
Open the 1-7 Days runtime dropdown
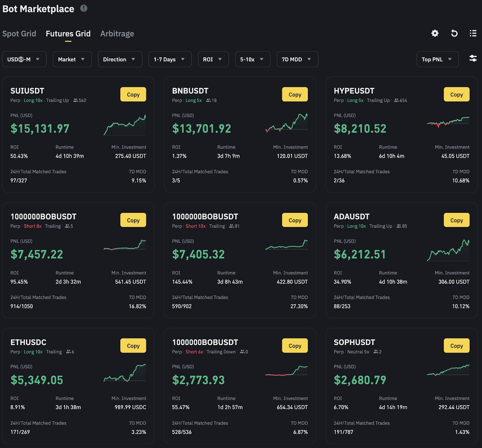click(x=170, y=59)
